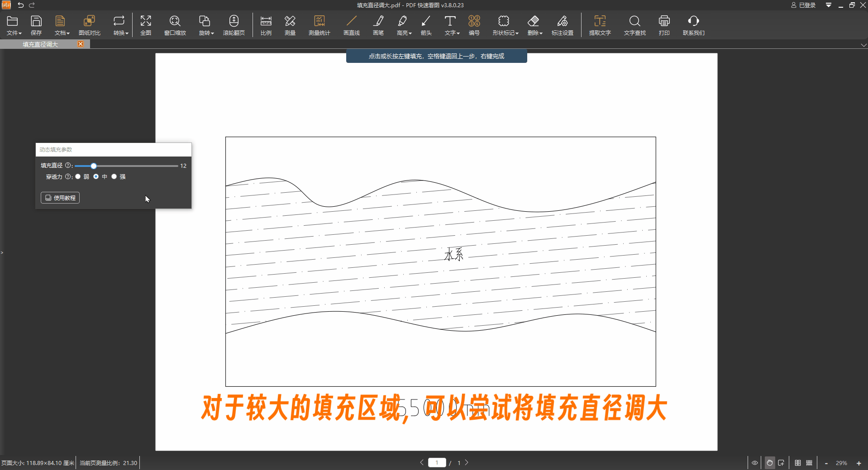868x470 pixels.
Task: Open measurement statistics (测量统计)
Action: [x=320, y=25]
